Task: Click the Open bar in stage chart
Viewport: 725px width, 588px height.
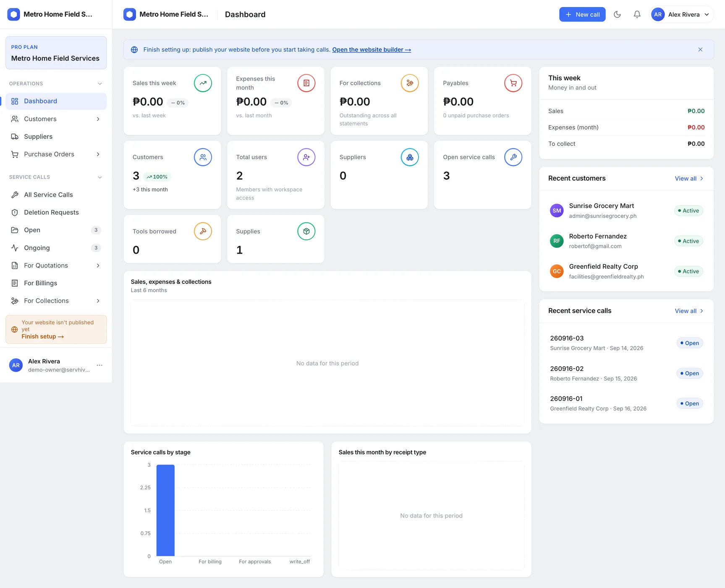Action: 165,510
